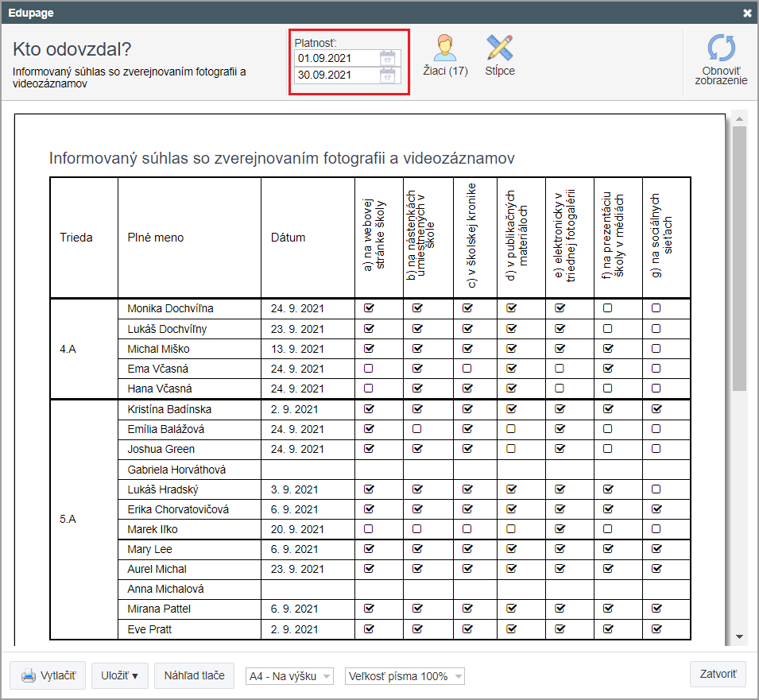The height and width of the screenshot is (700, 759).
Task: Toggle Eve Pratt web page checkbox (a)
Action: [x=369, y=628]
